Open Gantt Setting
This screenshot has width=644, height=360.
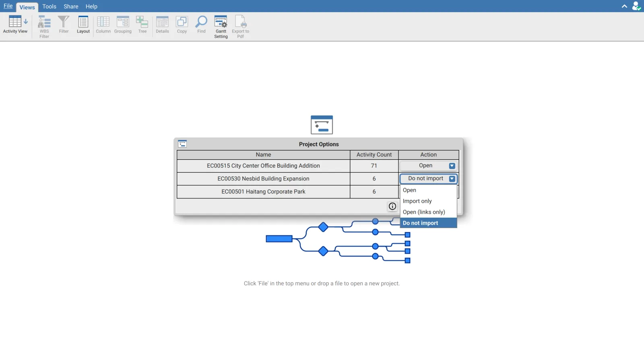(221, 27)
